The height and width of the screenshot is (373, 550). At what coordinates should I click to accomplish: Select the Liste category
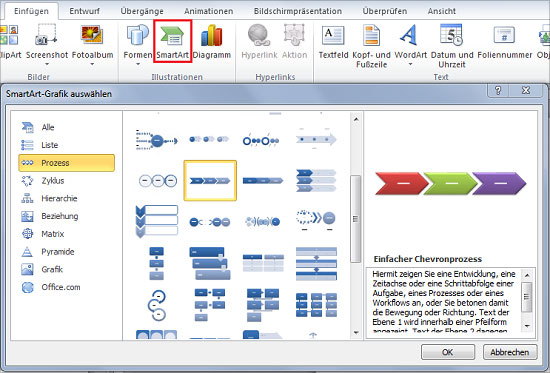[66, 145]
